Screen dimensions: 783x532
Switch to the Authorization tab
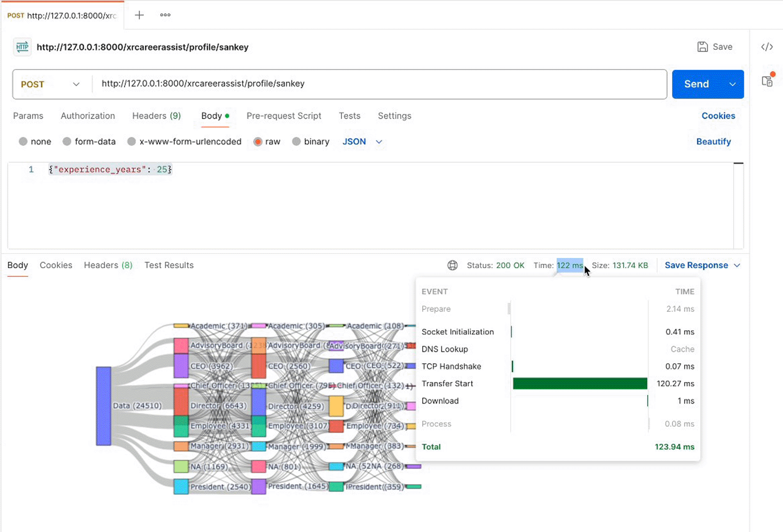pos(88,116)
